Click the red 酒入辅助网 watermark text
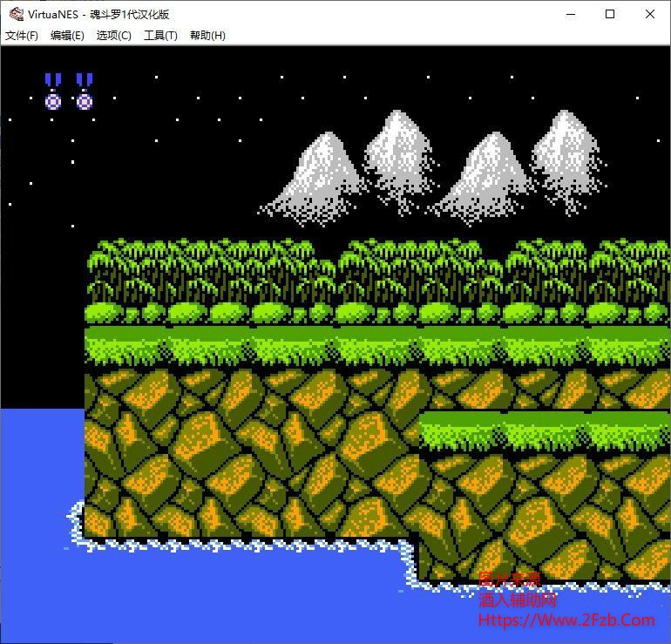This screenshot has height=644, width=671. click(518, 600)
